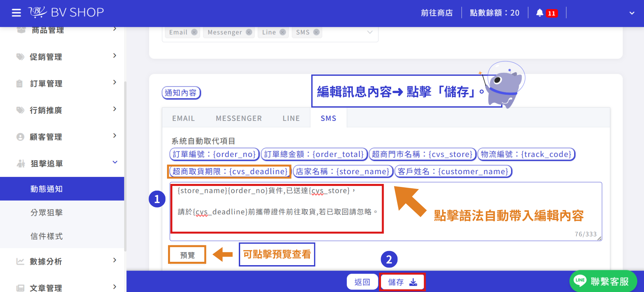
Task: Open notifications bell icon
Action: 539,13
